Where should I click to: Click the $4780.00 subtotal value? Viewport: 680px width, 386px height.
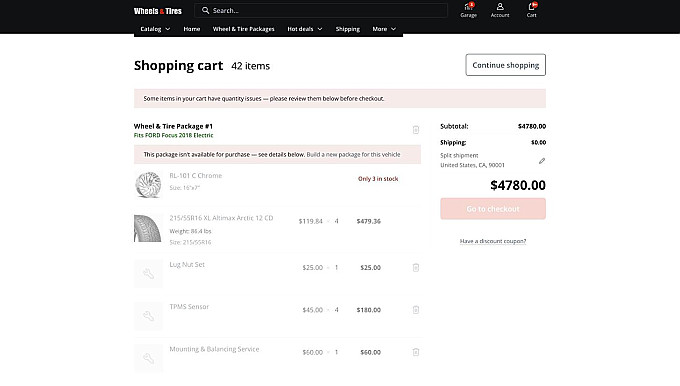pos(532,126)
